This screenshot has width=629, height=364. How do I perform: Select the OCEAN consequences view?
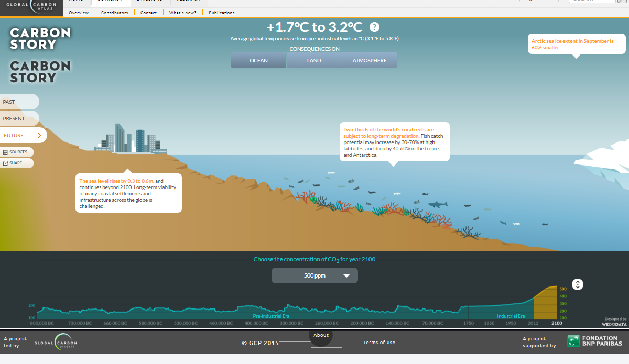pyautogui.click(x=258, y=60)
